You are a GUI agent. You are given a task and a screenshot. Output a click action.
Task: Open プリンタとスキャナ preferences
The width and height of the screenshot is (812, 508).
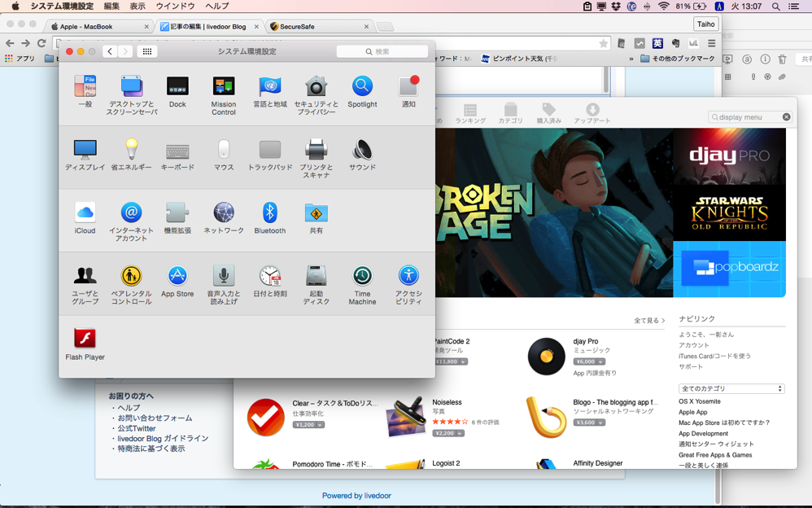pos(316,158)
